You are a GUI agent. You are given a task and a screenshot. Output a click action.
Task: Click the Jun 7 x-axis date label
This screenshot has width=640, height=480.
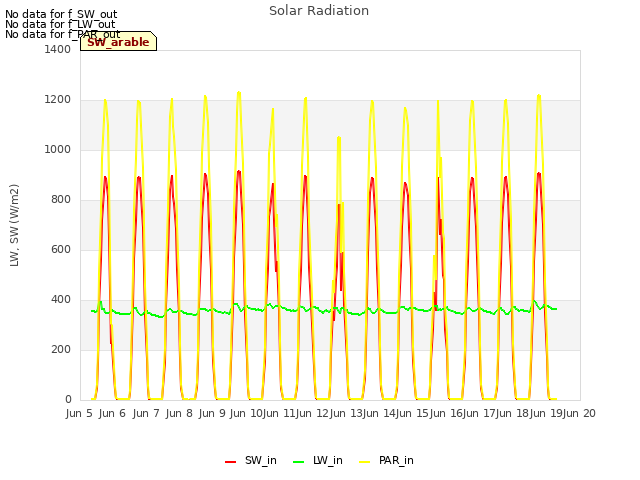(146, 413)
